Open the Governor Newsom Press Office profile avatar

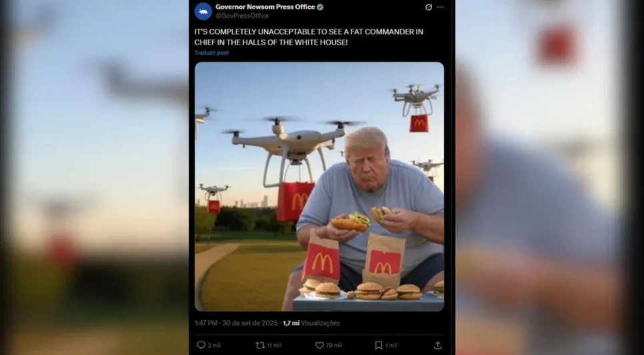tap(203, 11)
